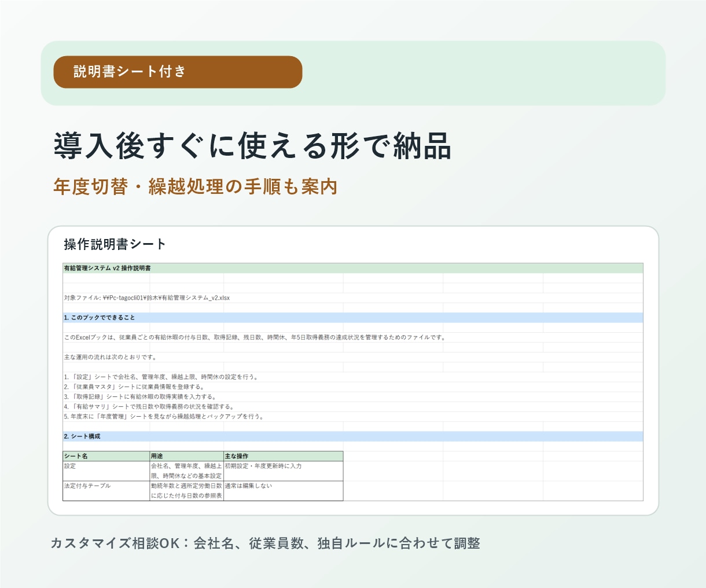Click the 主な操作 table header

click(284, 456)
